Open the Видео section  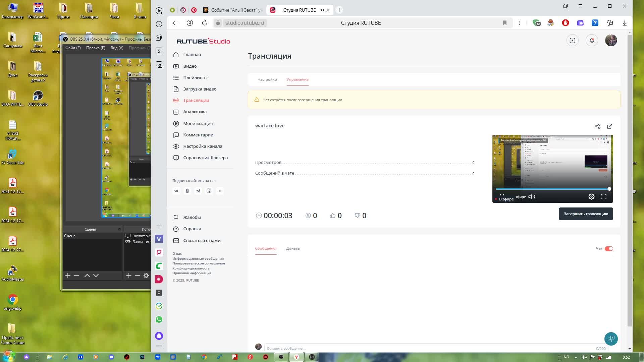190,66
